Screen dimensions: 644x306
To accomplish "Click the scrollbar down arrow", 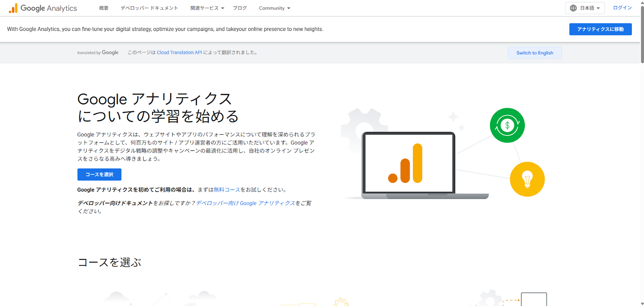I will (642, 303).
